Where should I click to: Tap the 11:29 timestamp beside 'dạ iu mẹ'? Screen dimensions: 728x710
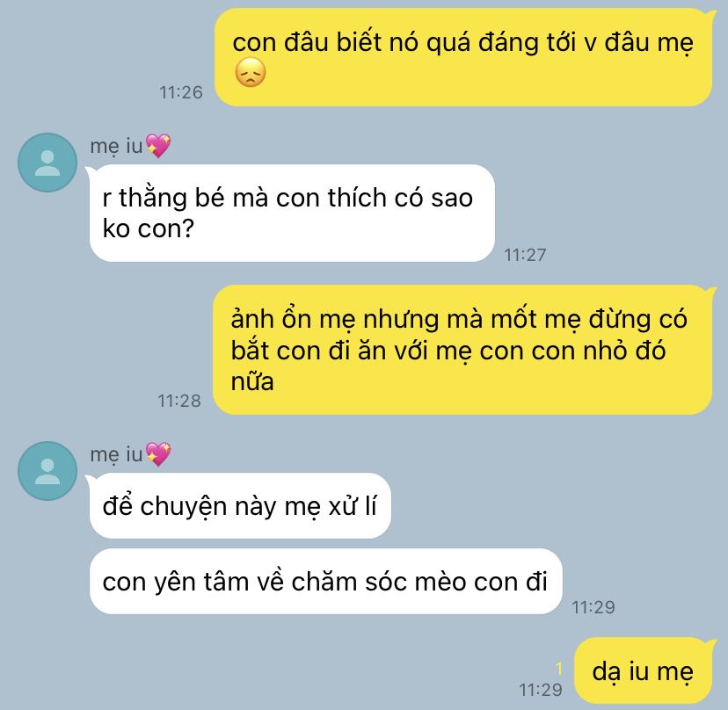pyautogui.click(x=541, y=690)
